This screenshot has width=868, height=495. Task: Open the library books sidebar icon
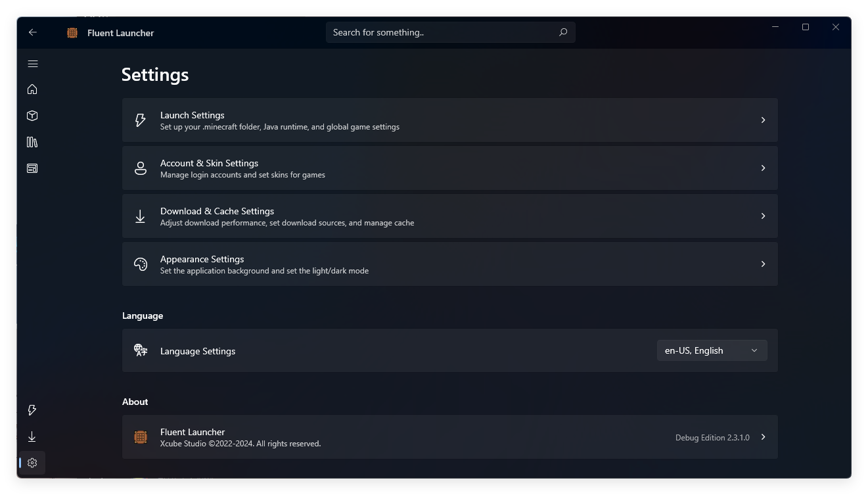pos(32,142)
